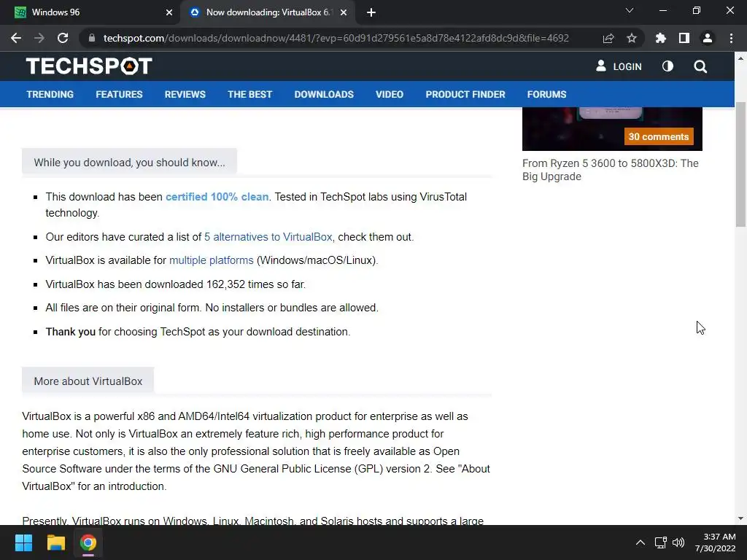The width and height of the screenshot is (747, 560).
Task: Switch to the Windows 96 tab
Action: point(90,12)
